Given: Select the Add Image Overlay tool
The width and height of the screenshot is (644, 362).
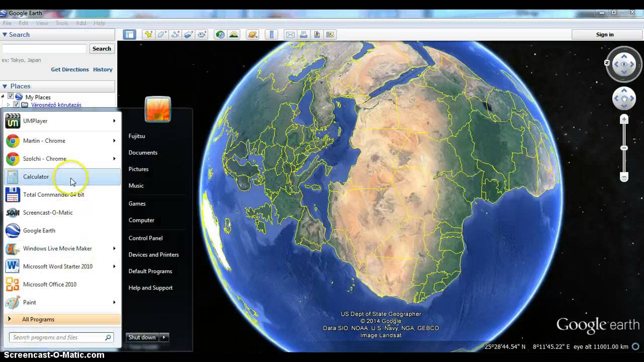Looking at the screenshot, I should pyautogui.click(x=189, y=35).
